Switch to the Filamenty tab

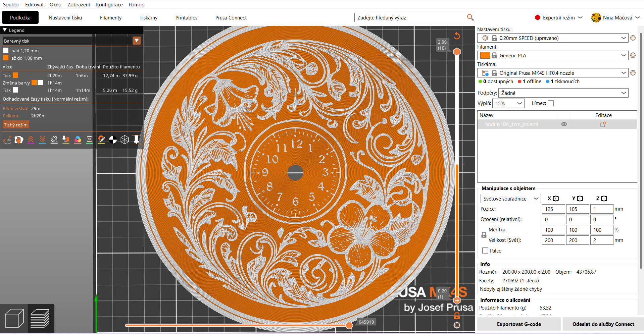click(111, 18)
